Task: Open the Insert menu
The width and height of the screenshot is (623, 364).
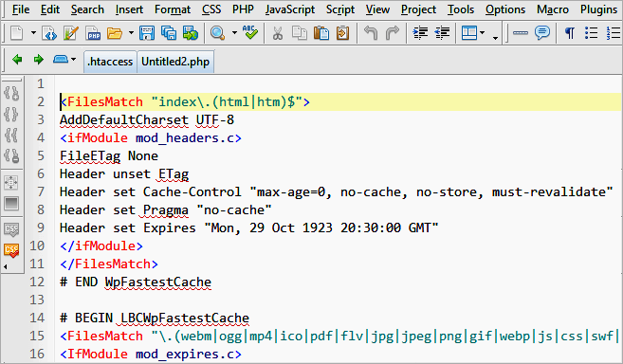Action: (129, 9)
